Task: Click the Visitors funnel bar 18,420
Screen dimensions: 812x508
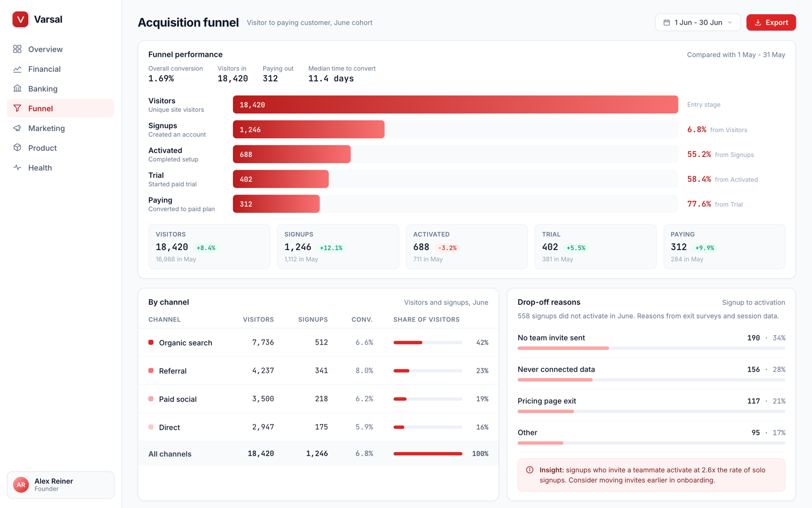Action: coord(455,105)
